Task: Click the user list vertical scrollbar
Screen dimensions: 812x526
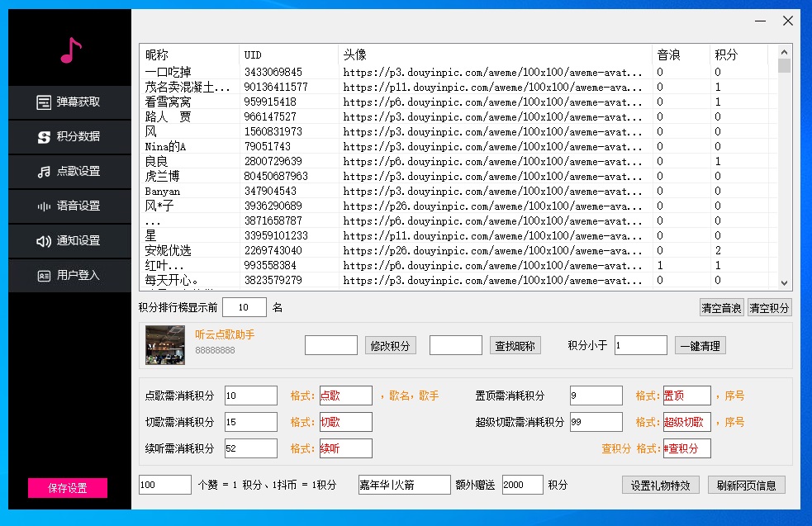Action: [x=784, y=165]
